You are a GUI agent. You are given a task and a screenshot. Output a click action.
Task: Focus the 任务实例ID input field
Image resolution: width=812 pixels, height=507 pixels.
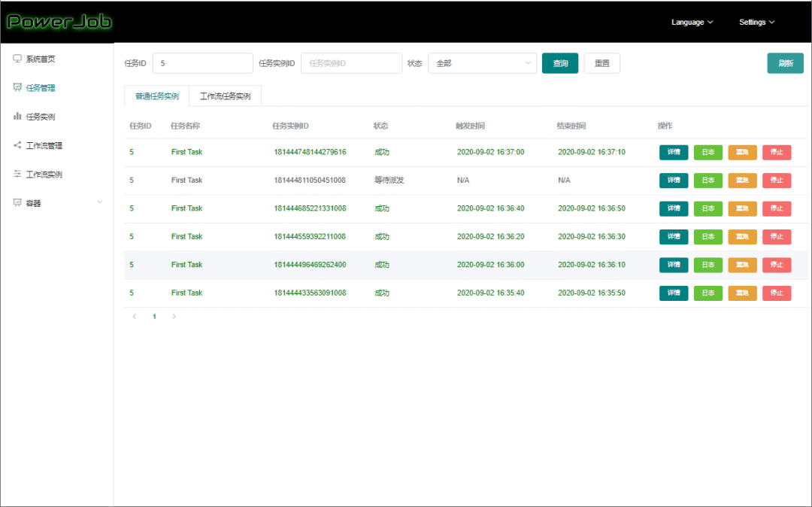351,63
